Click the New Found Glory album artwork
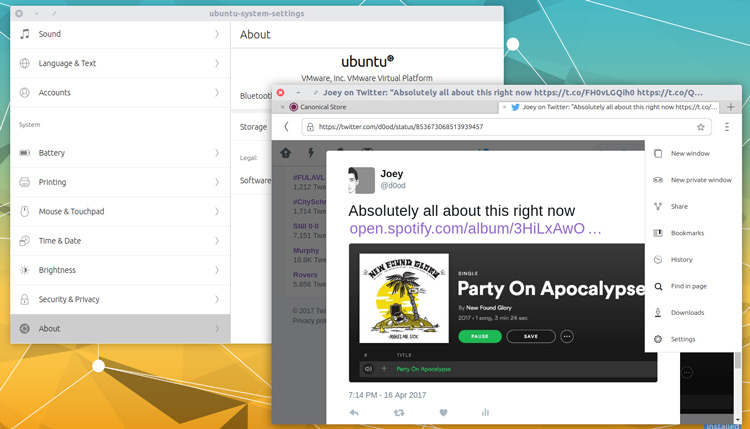 pos(404,298)
